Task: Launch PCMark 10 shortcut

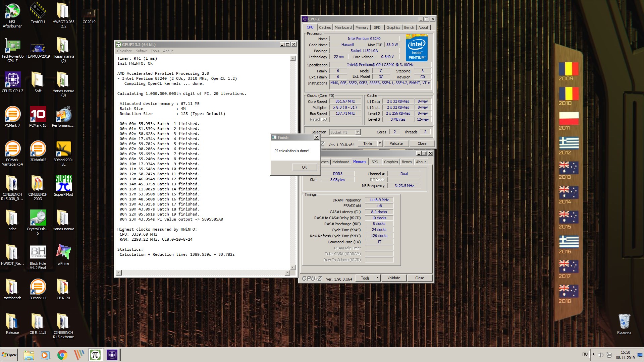Action: click(x=38, y=117)
